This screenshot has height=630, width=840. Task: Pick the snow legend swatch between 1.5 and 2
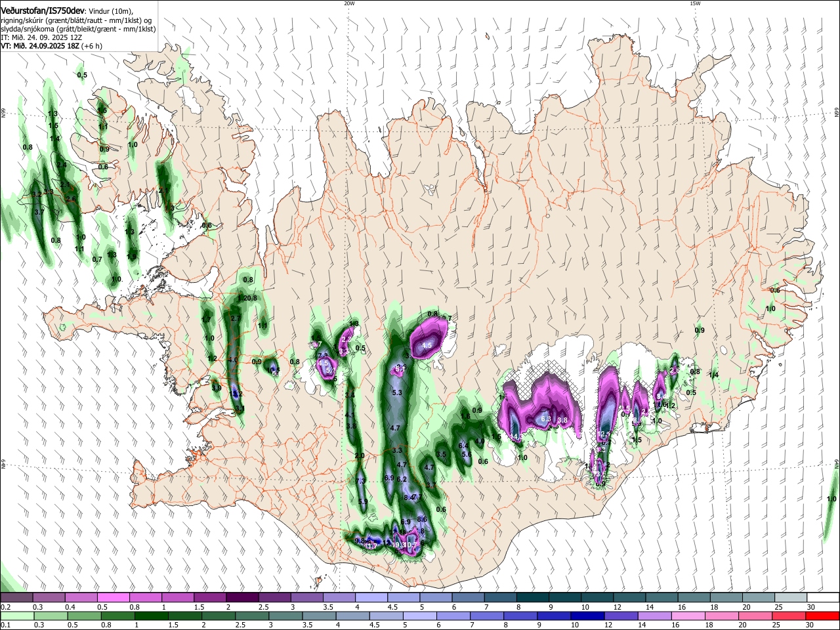point(211,598)
